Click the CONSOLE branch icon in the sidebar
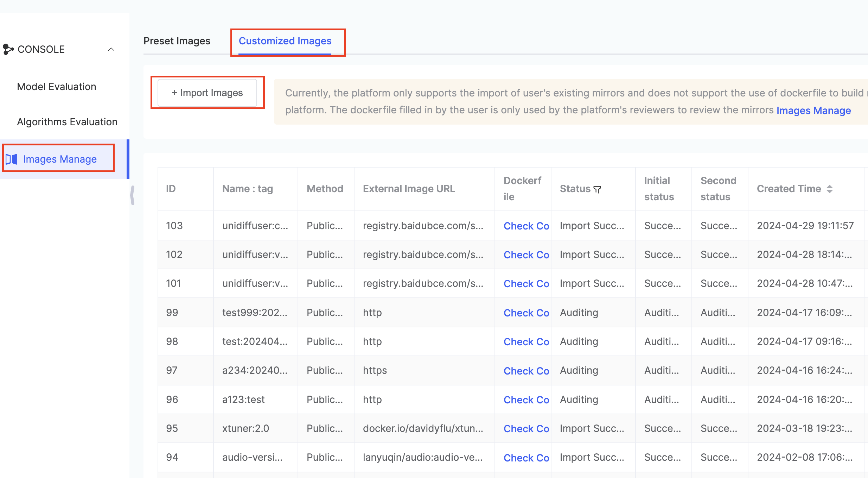Screen dimensions: 868x478 coord(8,49)
